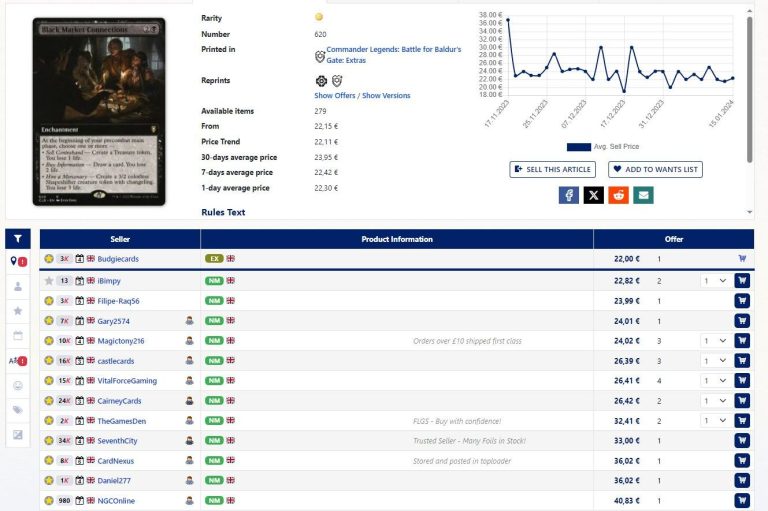Viewport: 768px width, 511px height.
Task: Open CardNexus seller profile
Action: pos(116,461)
